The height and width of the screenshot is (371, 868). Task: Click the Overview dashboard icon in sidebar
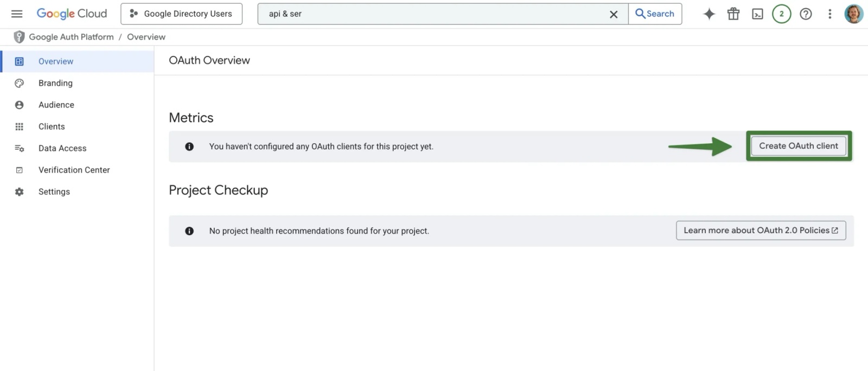coord(19,61)
